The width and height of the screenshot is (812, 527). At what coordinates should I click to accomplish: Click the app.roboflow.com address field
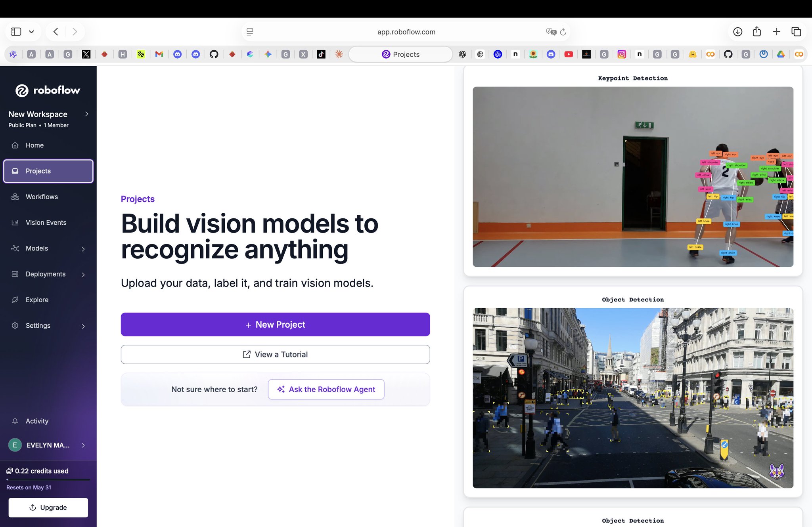[406, 32]
